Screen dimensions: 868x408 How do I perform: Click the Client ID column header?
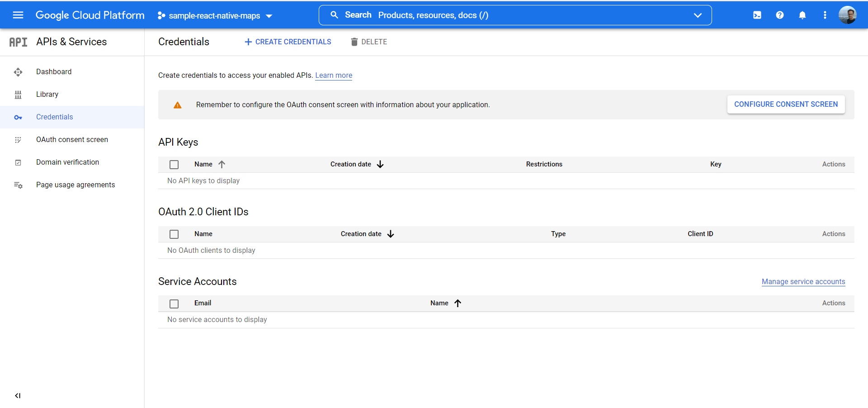pyautogui.click(x=700, y=234)
